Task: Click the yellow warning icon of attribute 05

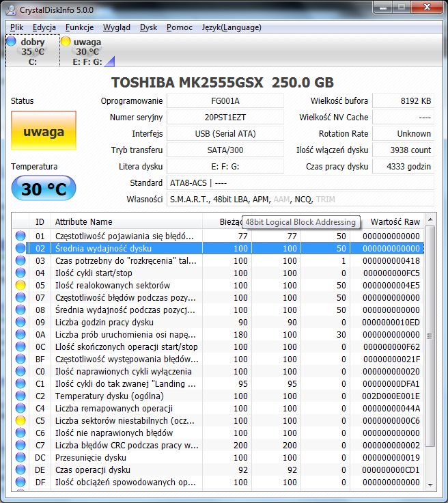Action: click(20, 285)
